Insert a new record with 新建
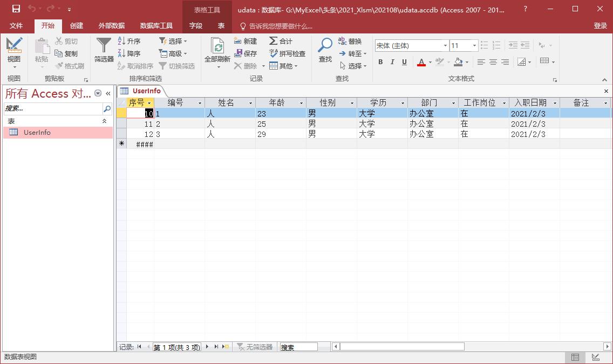613x364 pixels. tap(247, 41)
